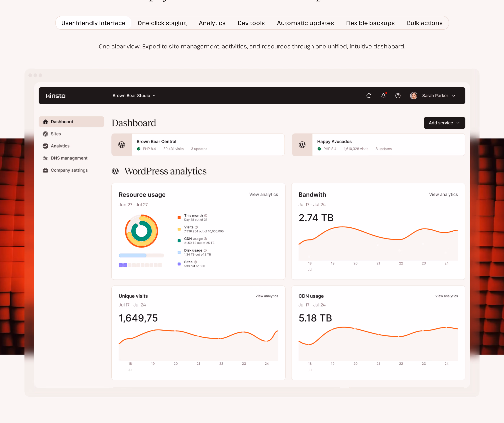Click View analytics on the Resource usage card
The height and width of the screenshot is (423, 504).
click(x=264, y=194)
